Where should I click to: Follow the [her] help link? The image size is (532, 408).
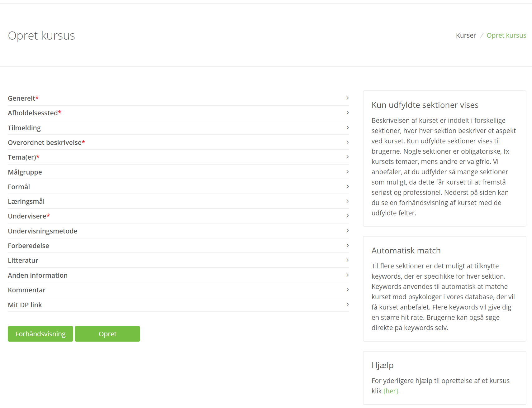click(391, 391)
